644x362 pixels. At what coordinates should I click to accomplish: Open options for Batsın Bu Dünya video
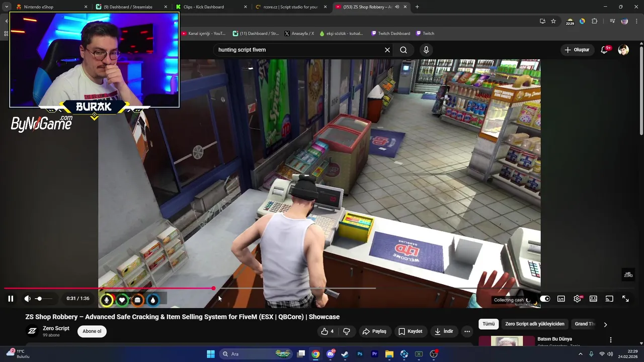611,340
